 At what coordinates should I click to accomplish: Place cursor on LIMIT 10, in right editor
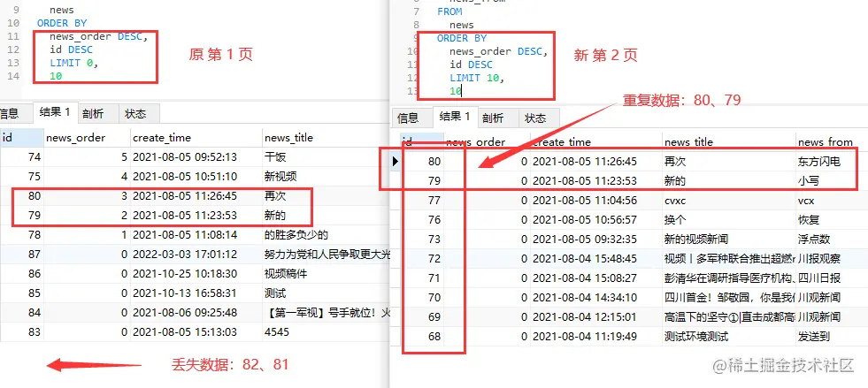tap(477, 78)
